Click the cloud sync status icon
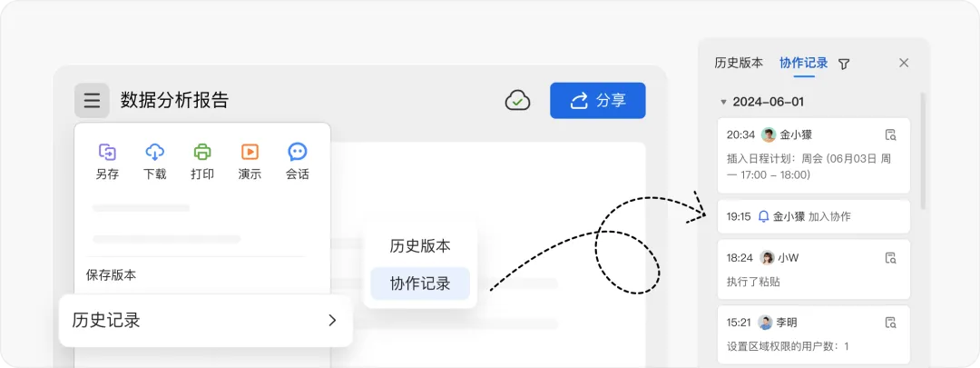The image size is (980, 368). click(517, 100)
